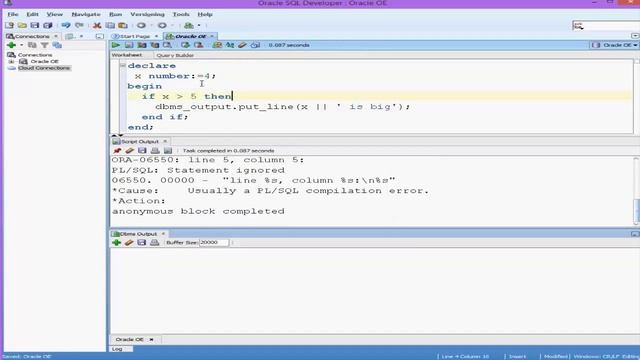This screenshot has height=360, width=640.
Task: Click the Undo arrow icon
Action: pos(66,25)
